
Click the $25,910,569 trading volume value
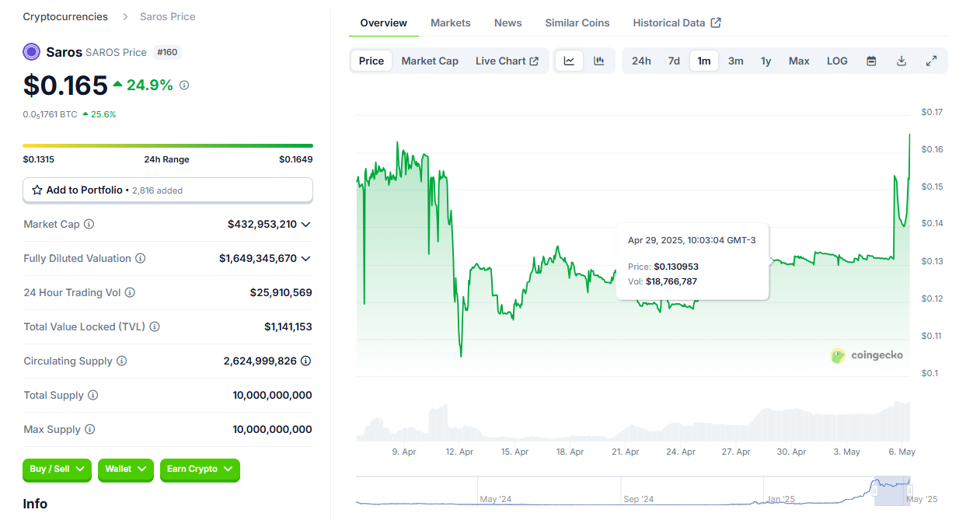tap(281, 292)
